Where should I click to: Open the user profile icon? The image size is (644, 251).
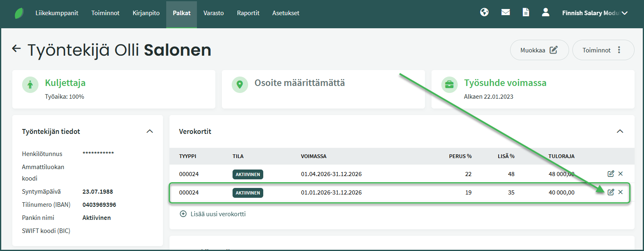tap(545, 12)
